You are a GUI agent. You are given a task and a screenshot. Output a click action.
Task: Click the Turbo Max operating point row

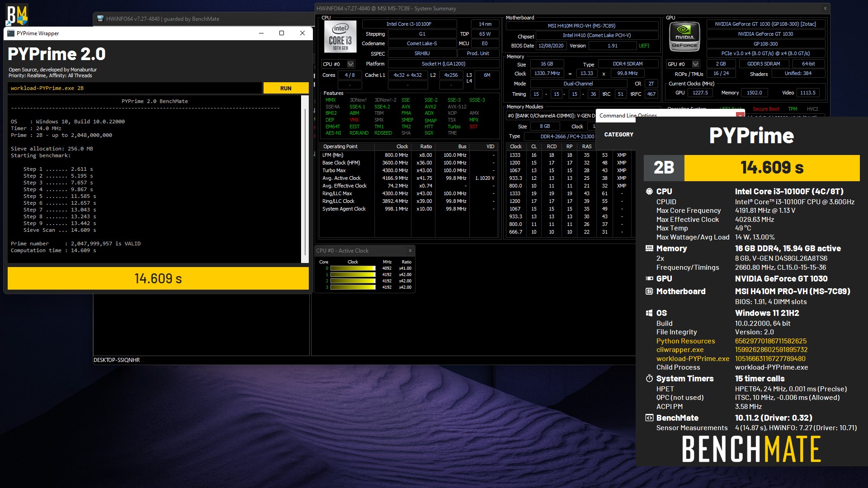coord(408,170)
